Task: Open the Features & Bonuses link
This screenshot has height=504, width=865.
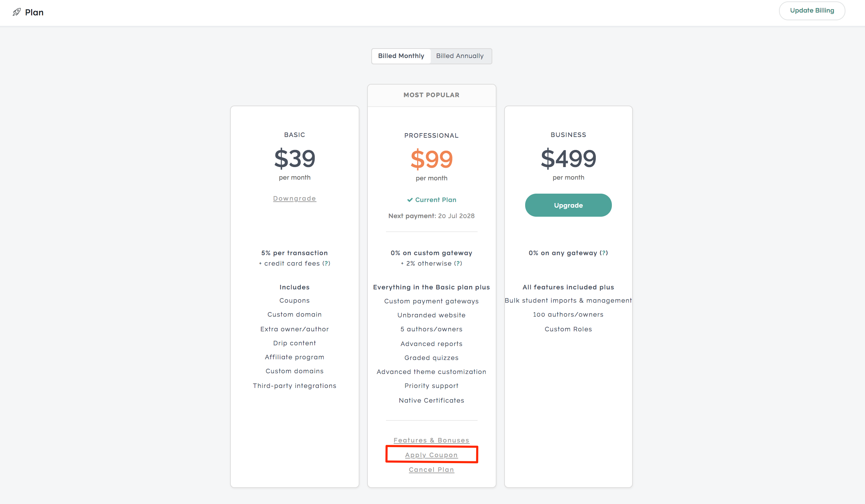Action: [x=431, y=440]
